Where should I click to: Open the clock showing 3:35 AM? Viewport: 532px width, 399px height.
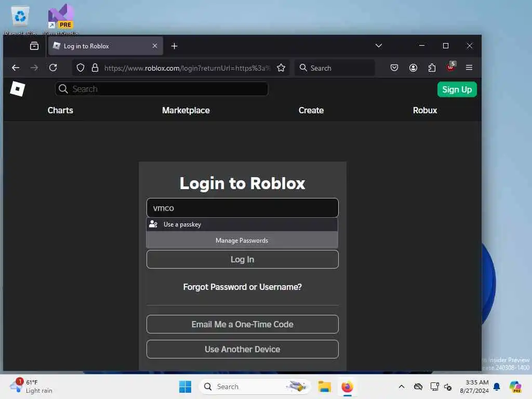pyautogui.click(x=474, y=387)
